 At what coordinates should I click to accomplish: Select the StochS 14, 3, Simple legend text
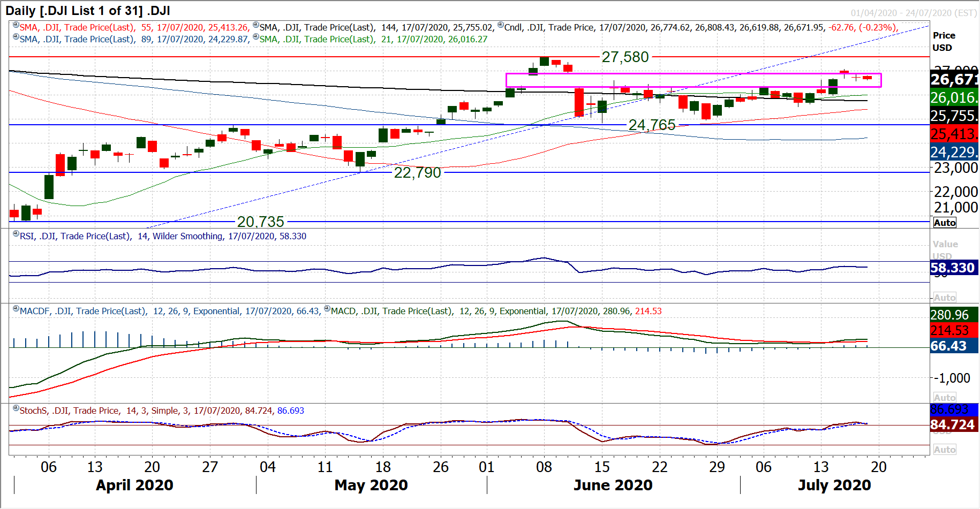click(x=162, y=411)
